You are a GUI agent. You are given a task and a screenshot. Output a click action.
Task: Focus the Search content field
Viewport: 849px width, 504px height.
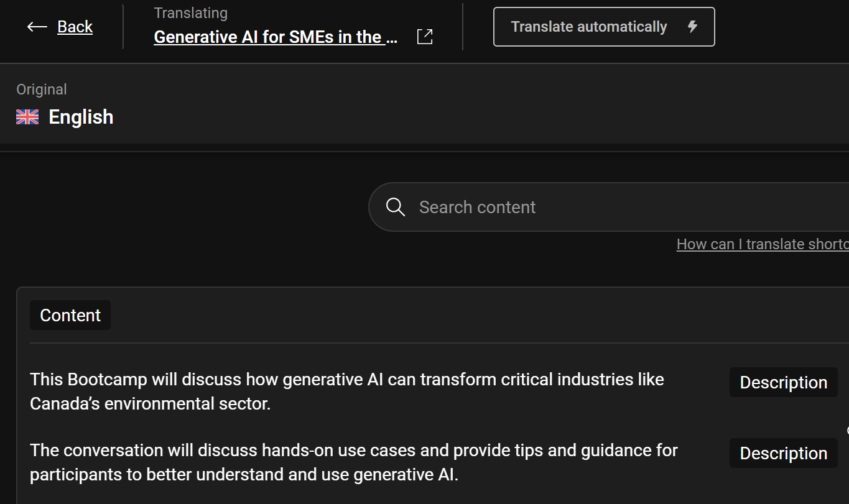tap(609, 207)
